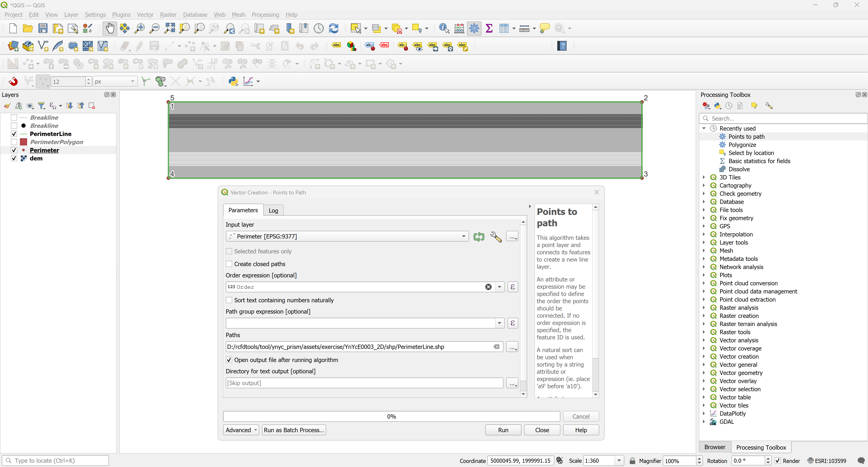868x467 pixels.
Task: Click browse button next to Paths field
Action: (512, 347)
